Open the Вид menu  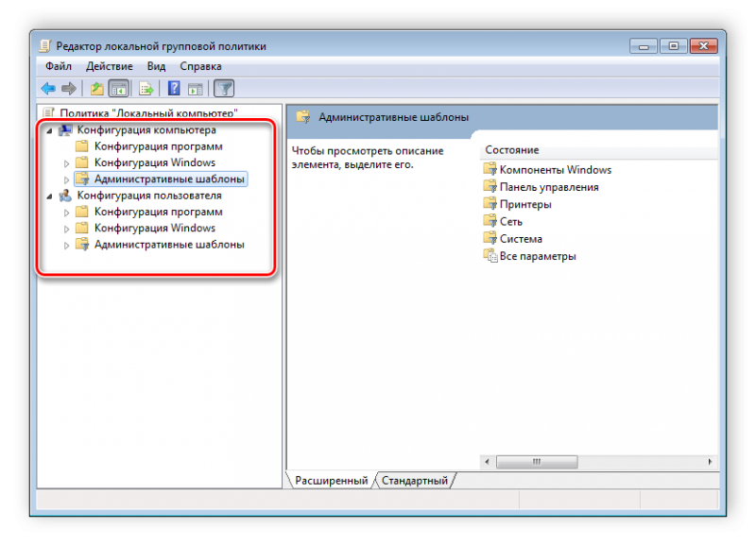[x=156, y=66]
